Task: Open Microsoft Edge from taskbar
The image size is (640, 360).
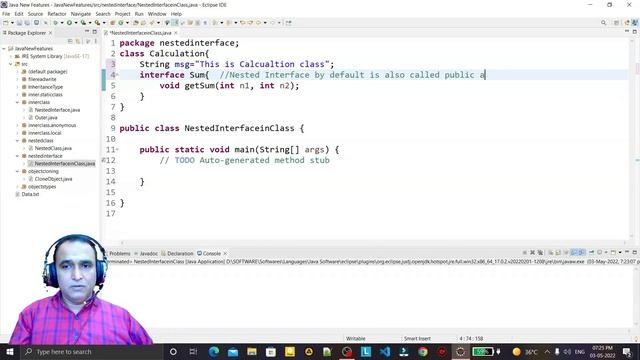Action: pos(214,351)
